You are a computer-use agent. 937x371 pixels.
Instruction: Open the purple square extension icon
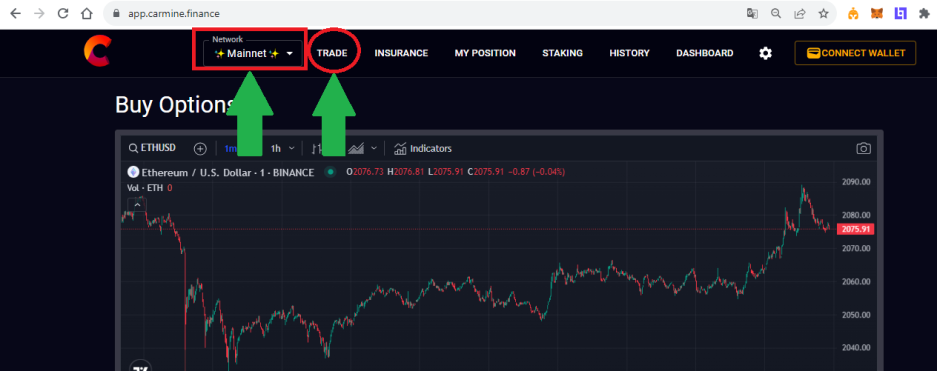[x=900, y=13]
